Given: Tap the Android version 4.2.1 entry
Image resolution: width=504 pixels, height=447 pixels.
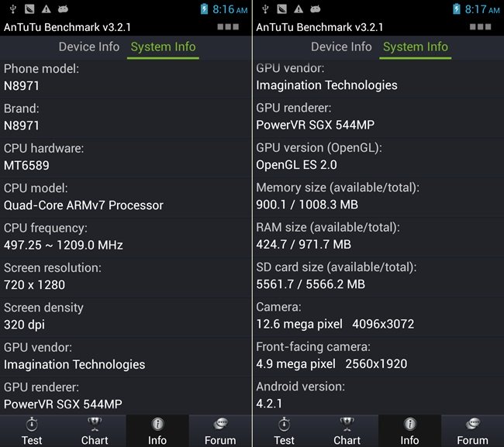Looking at the screenshot, I should click(x=378, y=395).
